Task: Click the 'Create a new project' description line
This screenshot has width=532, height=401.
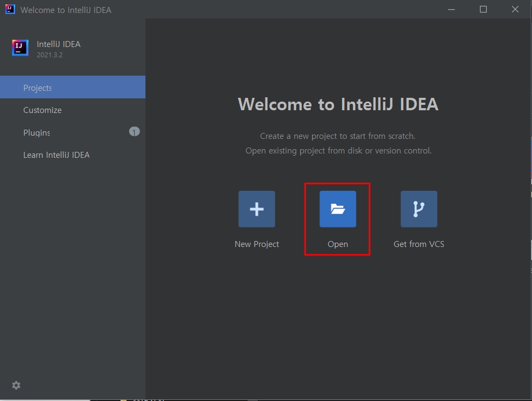Action: point(337,136)
